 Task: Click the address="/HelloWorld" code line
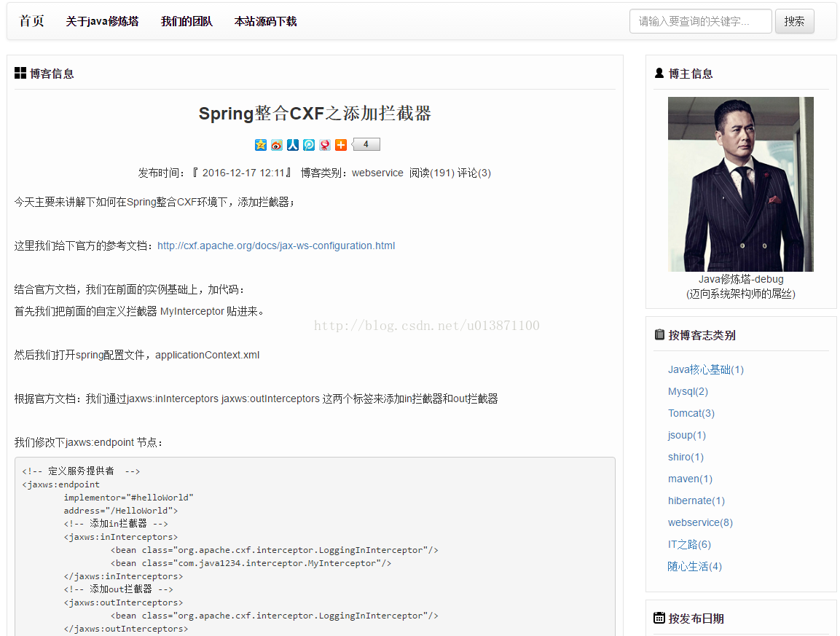[120, 511]
